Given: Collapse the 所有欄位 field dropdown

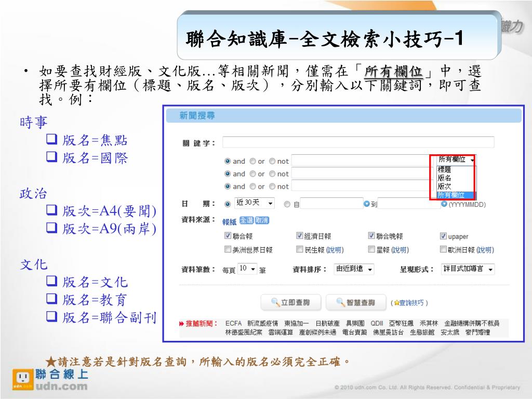Looking at the screenshot, I should (x=456, y=159).
